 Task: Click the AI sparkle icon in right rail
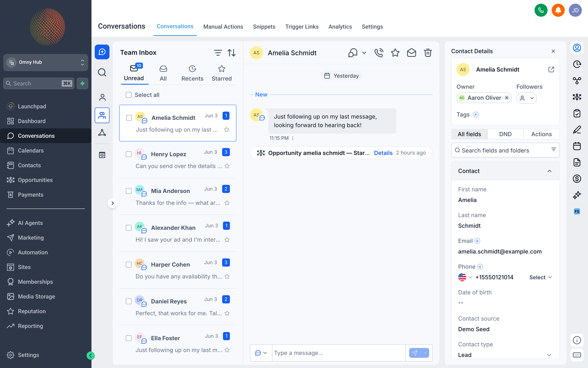577,195
